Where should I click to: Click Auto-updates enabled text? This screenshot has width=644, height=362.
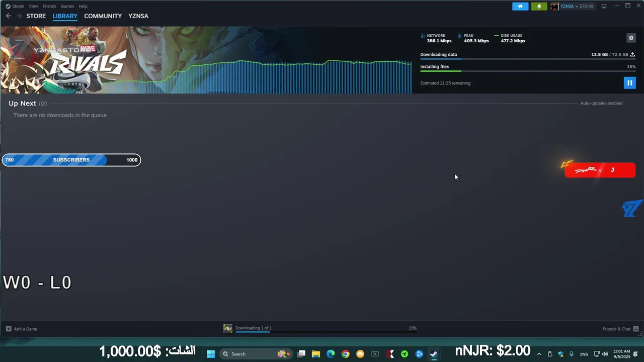coord(601,103)
